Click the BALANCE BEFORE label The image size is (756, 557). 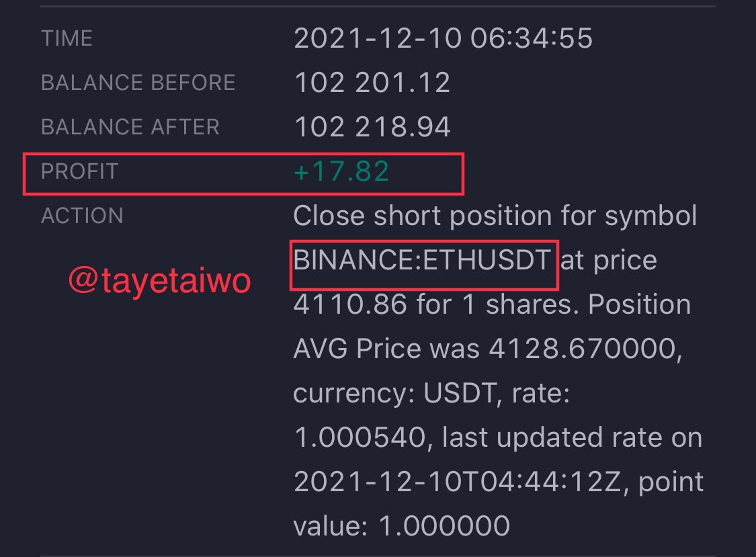138,83
